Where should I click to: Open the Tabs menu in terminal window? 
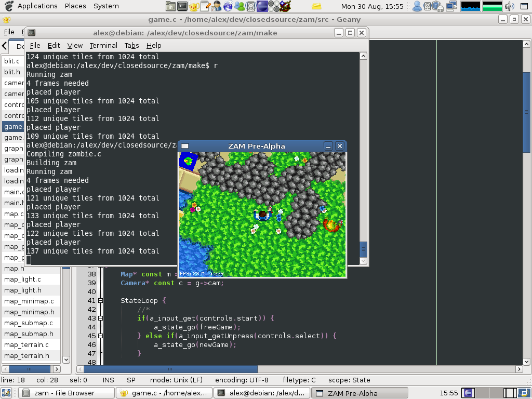click(131, 46)
